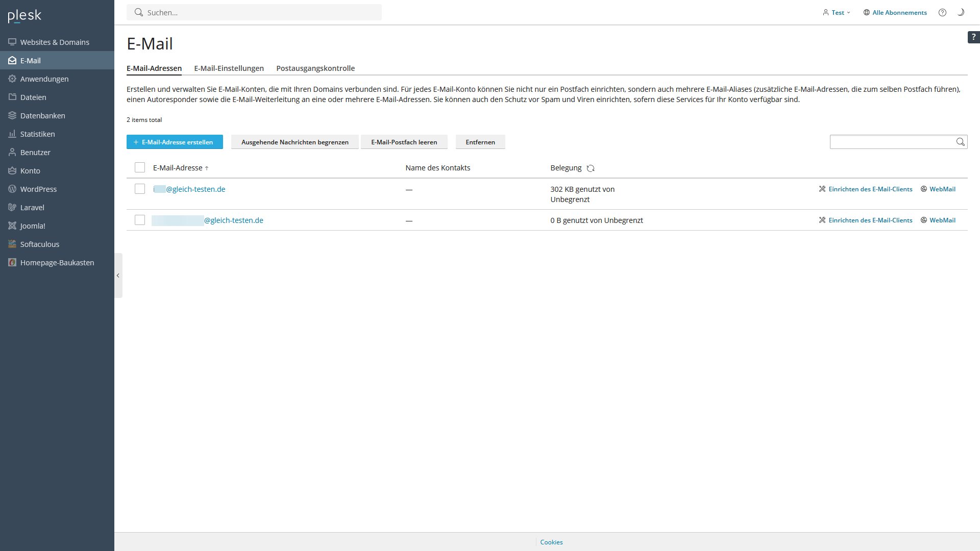Create a new address via E-Mail-Adresse erstellen
The width and height of the screenshot is (980, 551).
tap(175, 142)
